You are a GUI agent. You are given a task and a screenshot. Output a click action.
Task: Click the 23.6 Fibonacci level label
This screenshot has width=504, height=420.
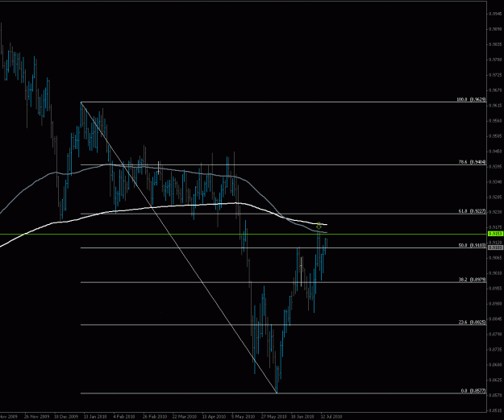point(473,322)
